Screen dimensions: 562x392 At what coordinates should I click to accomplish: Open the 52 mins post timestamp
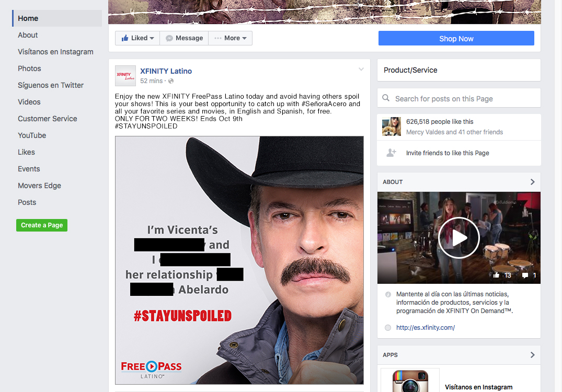(151, 81)
